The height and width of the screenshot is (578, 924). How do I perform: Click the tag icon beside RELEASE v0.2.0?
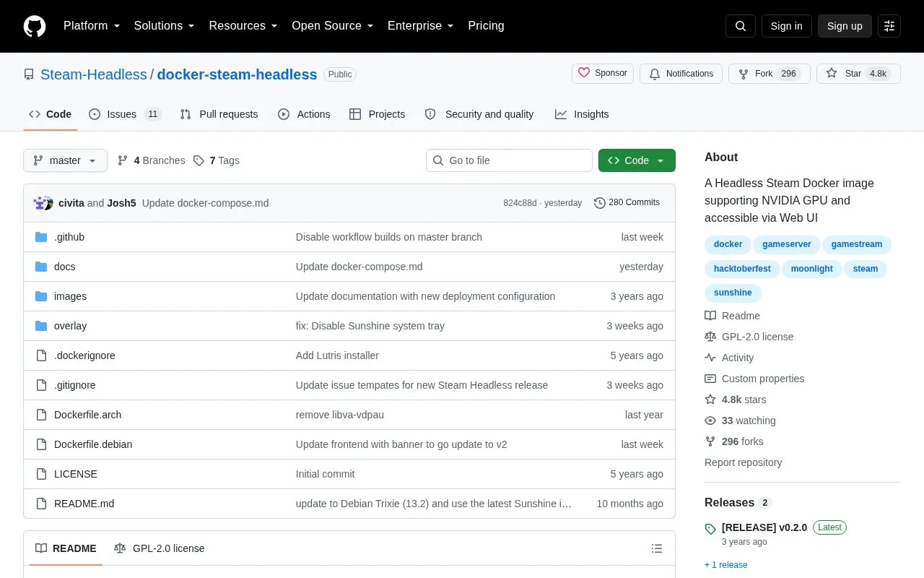710,528
